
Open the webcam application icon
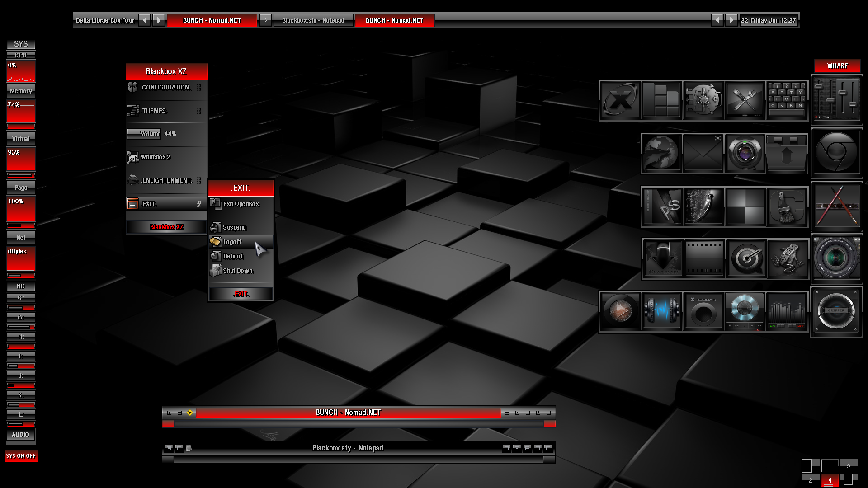coord(745,154)
